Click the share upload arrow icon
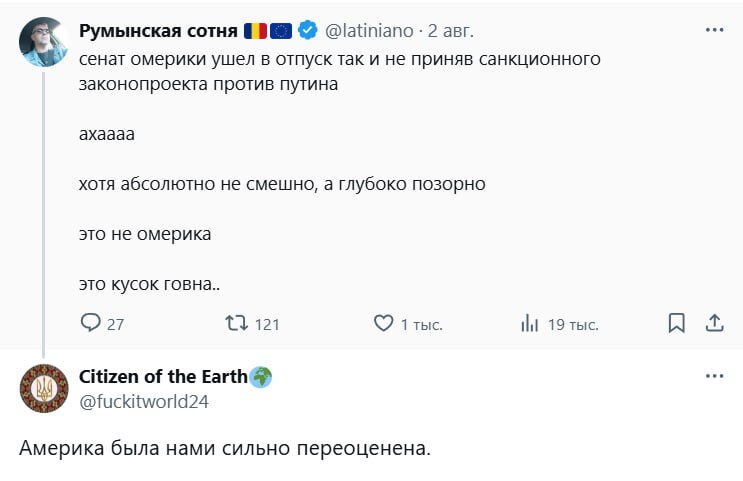This screenshot has height=481, width=743. point(714,323)
